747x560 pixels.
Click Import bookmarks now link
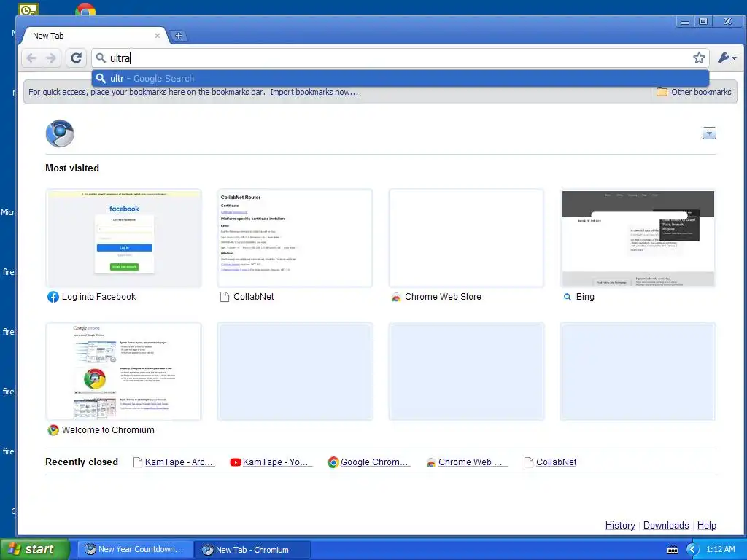[314, 92]
